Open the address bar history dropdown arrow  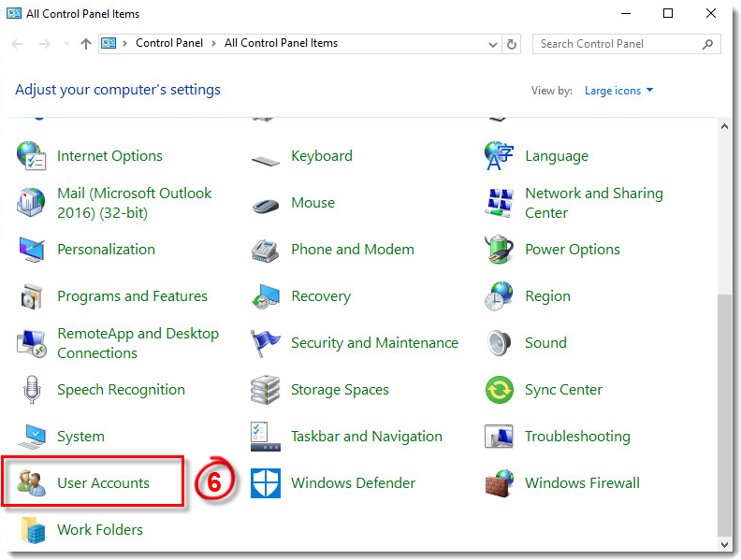pos(493,44)
